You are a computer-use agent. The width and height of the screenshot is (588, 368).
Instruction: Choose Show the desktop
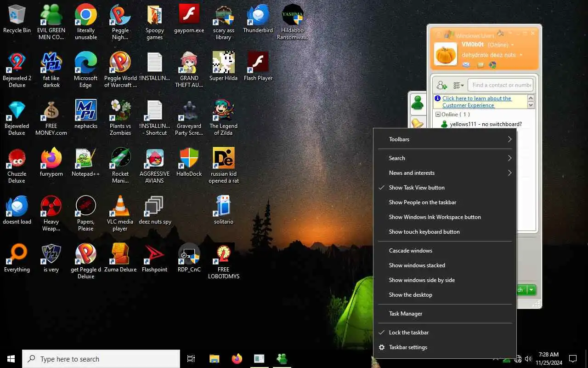pos(445,295)
